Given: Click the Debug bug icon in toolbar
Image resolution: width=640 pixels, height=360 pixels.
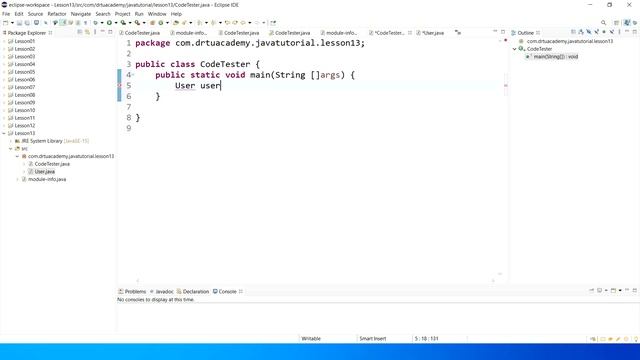Looking at the screenshot, I should (x=95, y=23).
